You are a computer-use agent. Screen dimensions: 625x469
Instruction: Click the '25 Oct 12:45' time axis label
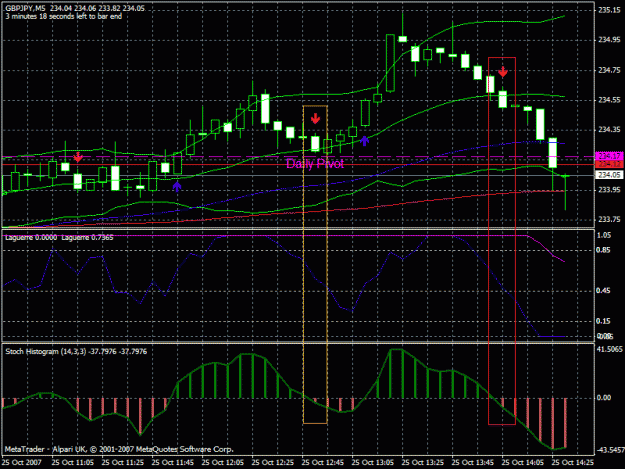323,462
